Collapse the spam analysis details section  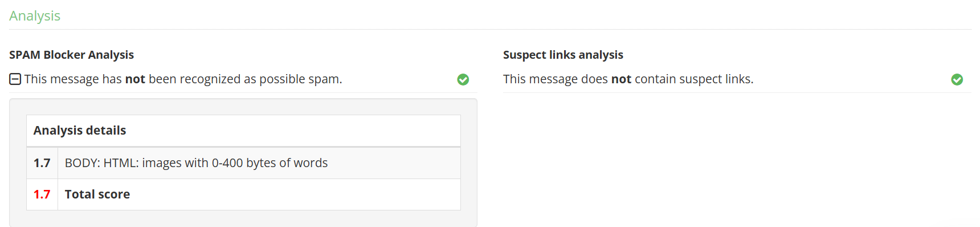pos(15,79)
